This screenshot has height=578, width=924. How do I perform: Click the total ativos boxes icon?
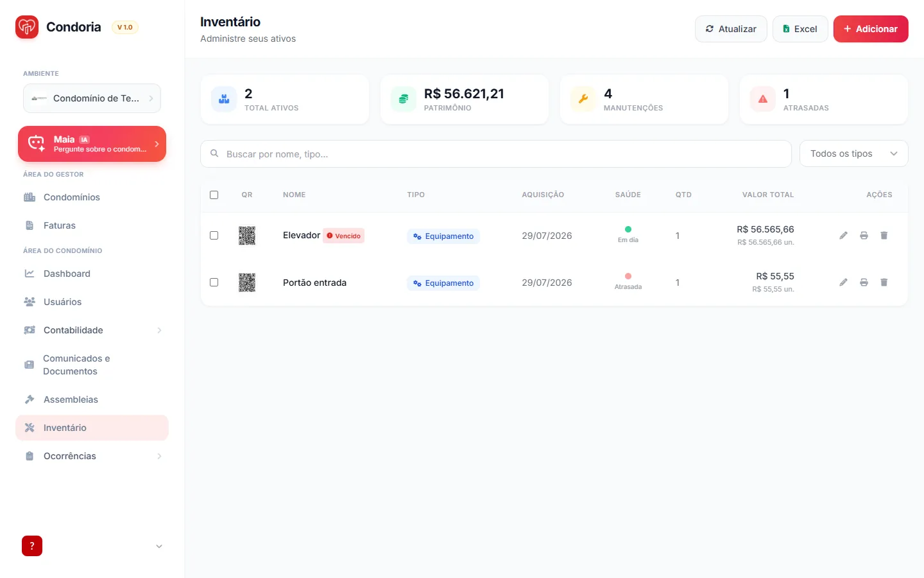(224, 99)
